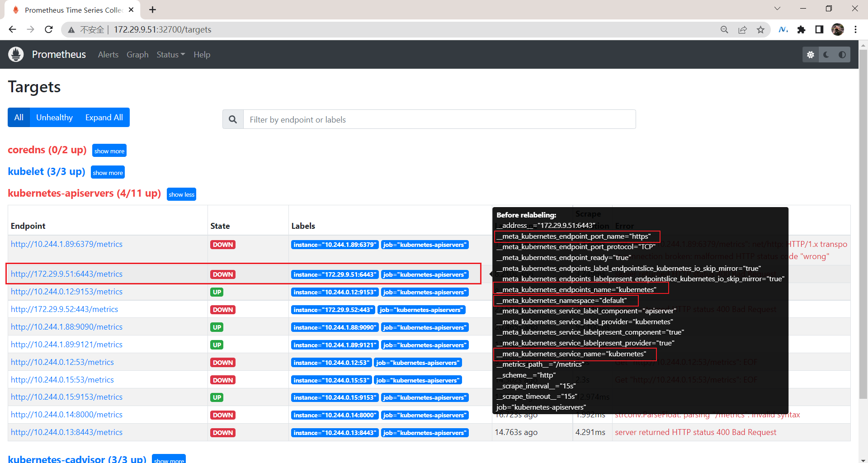Click the browser forward arrow

(x=30, y=29)
